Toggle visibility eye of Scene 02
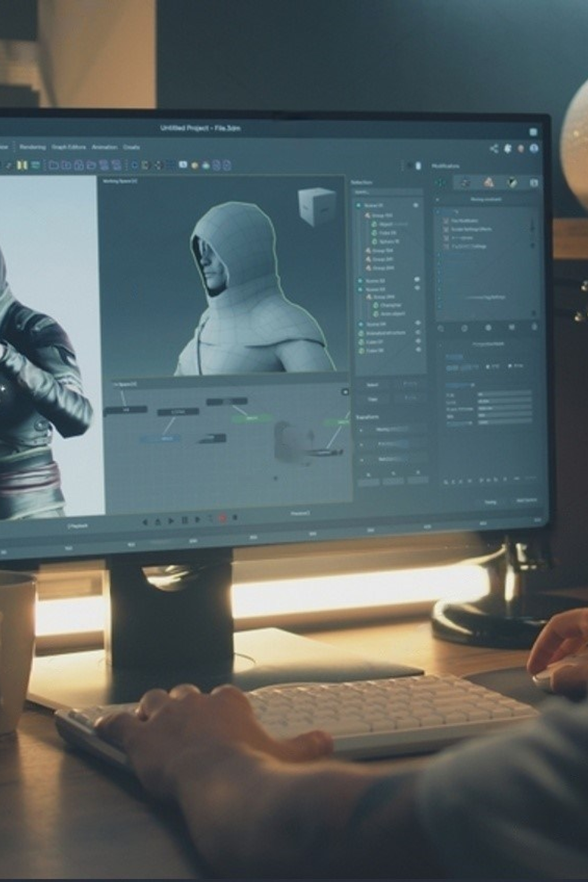The width and height of the screenshot is (588, 882). point(417,280)
